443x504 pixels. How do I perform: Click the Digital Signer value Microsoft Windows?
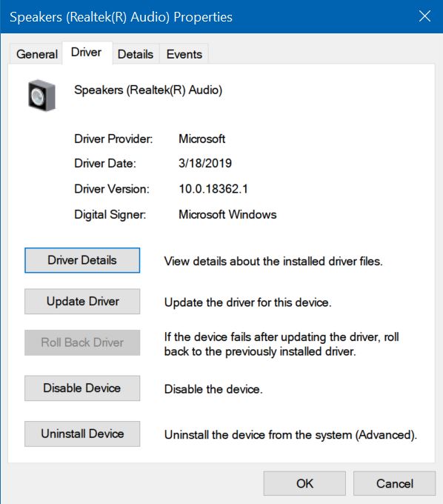pos(227,214)
